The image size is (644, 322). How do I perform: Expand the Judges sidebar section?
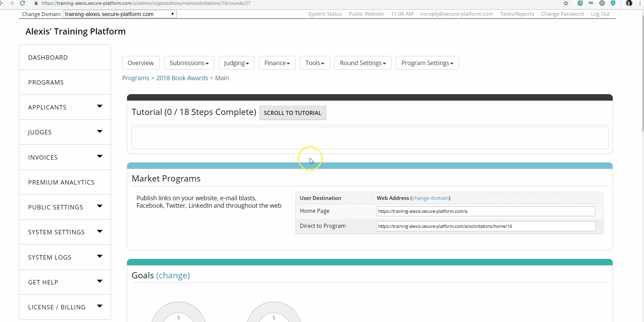pyautogui.click(x=99, y=132)
